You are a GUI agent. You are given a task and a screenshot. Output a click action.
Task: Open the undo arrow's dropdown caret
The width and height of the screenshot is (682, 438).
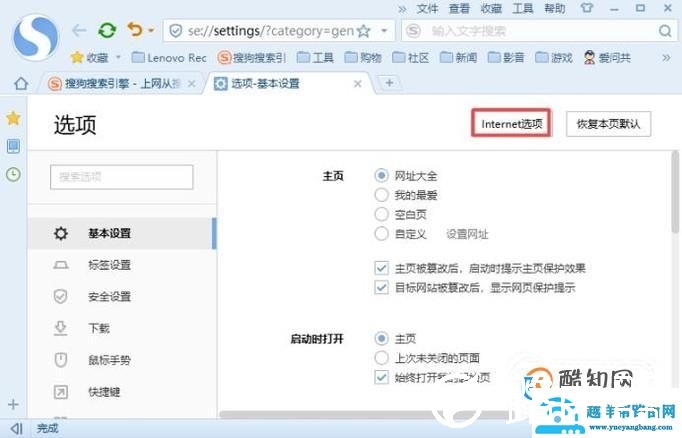(151, 30)
